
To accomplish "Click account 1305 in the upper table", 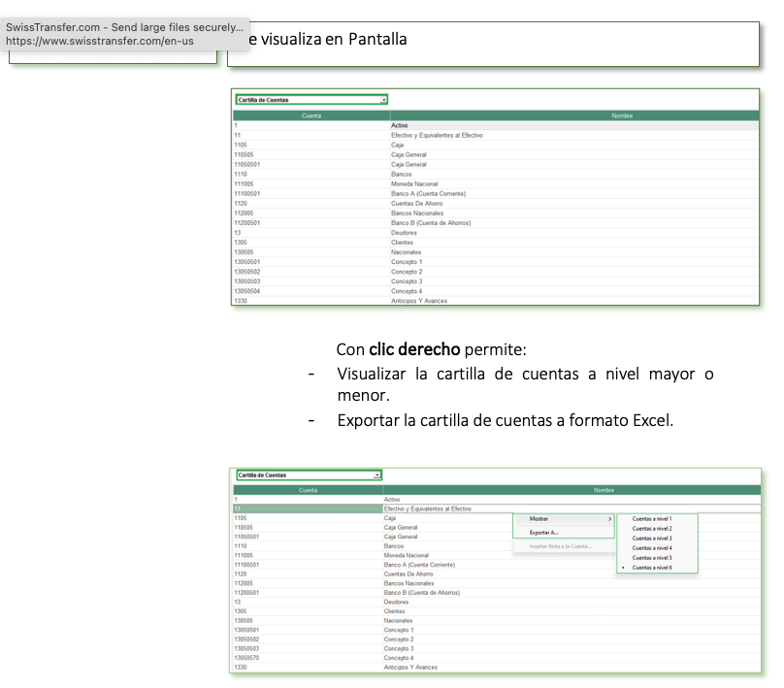I will click(x=241, y=243).
